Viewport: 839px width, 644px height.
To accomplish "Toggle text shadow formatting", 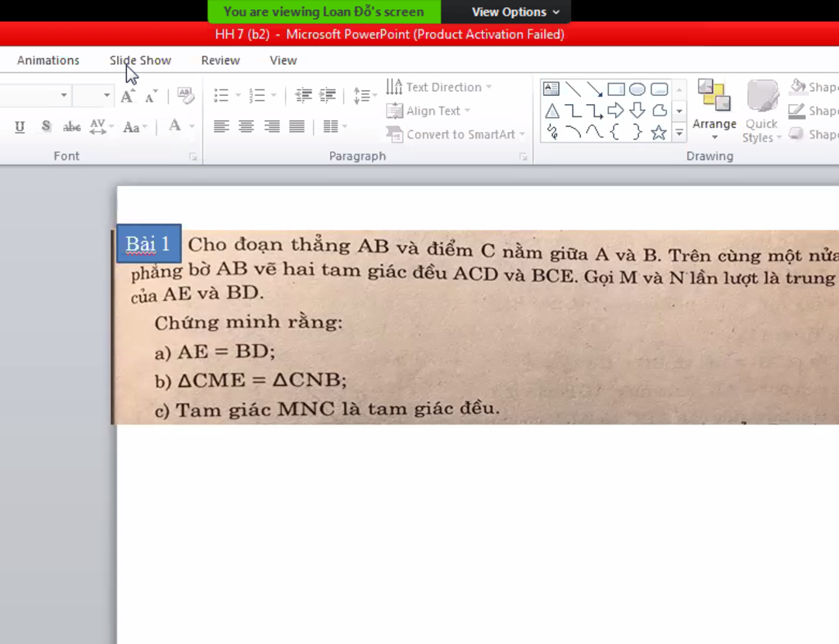I will coord(46,127).
